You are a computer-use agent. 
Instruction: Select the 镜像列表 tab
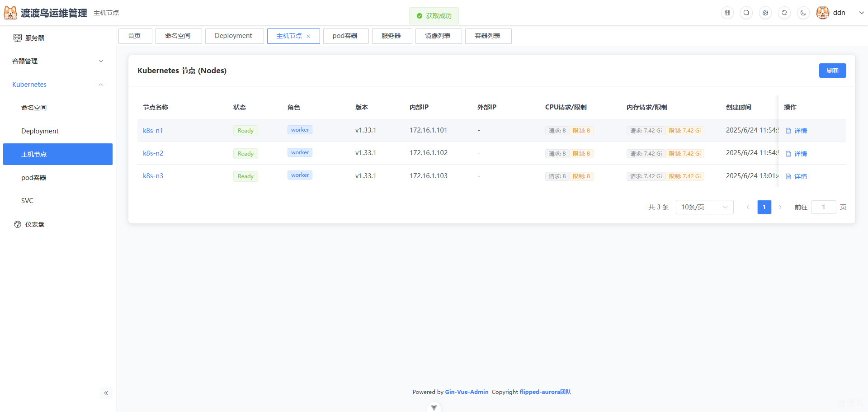[438, 36]
